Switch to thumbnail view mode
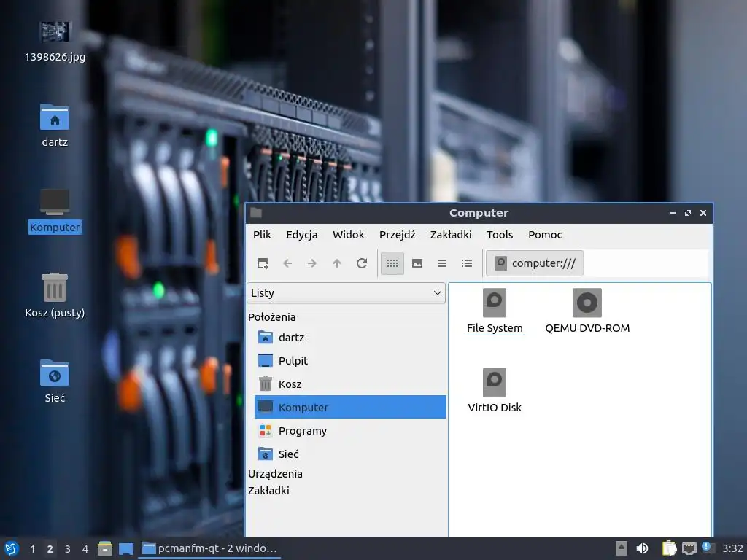Viewport: 747px width, 560px height. [x=417, y=263]
